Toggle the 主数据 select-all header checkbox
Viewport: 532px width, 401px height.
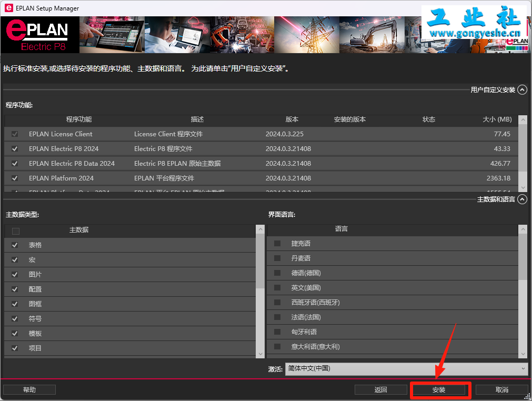point(16,232)
